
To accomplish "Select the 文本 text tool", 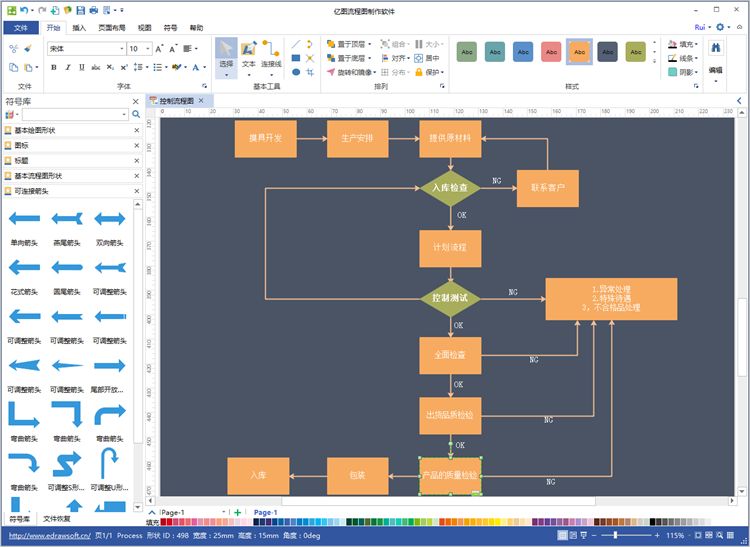I will click(248, 54).
